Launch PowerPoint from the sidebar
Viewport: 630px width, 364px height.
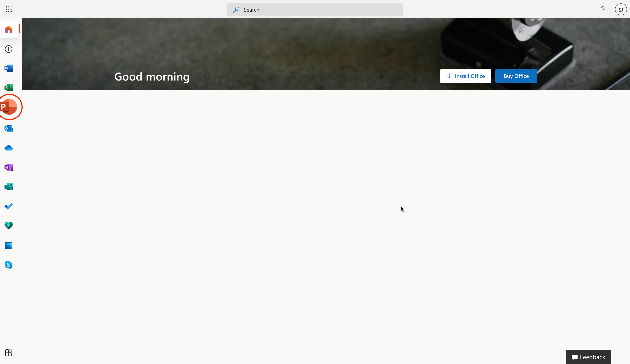(9, 107)
